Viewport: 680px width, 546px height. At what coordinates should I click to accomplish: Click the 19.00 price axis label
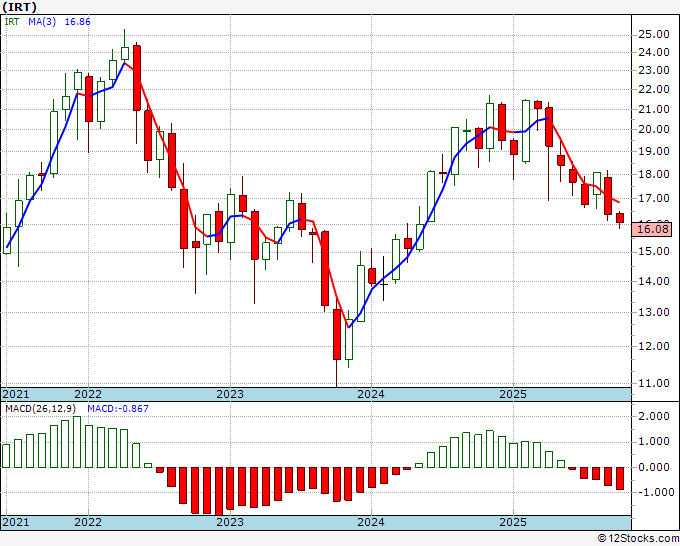tap(654, 151)
